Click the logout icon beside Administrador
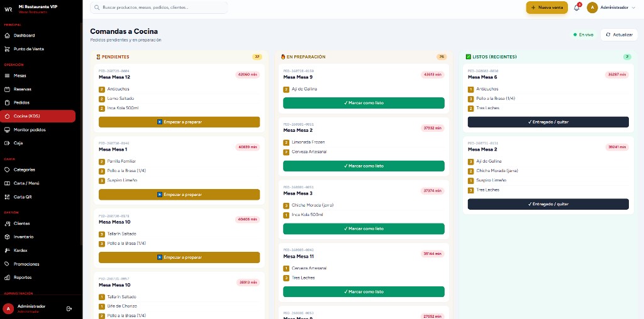 coord(69,308)
